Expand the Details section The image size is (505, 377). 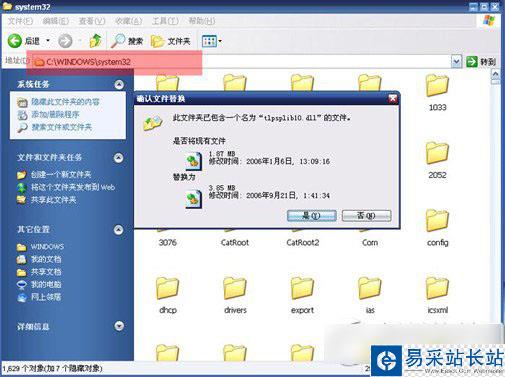(119, 326)
